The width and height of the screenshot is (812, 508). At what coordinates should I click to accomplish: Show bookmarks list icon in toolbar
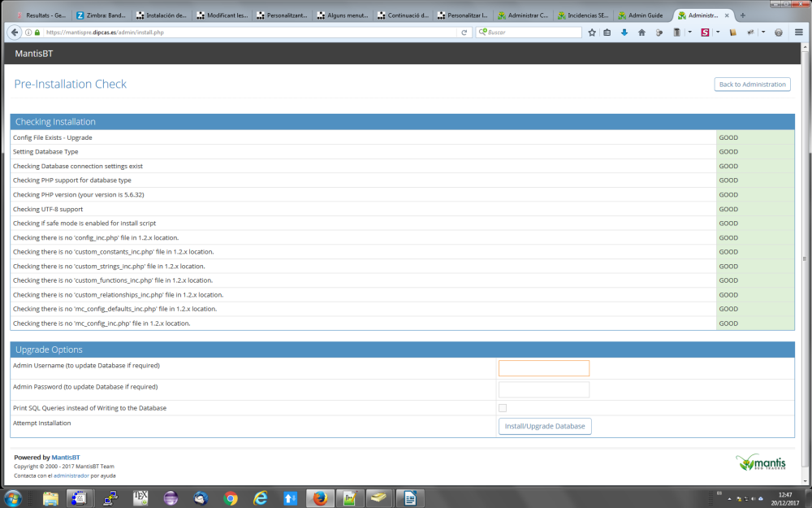607,33
